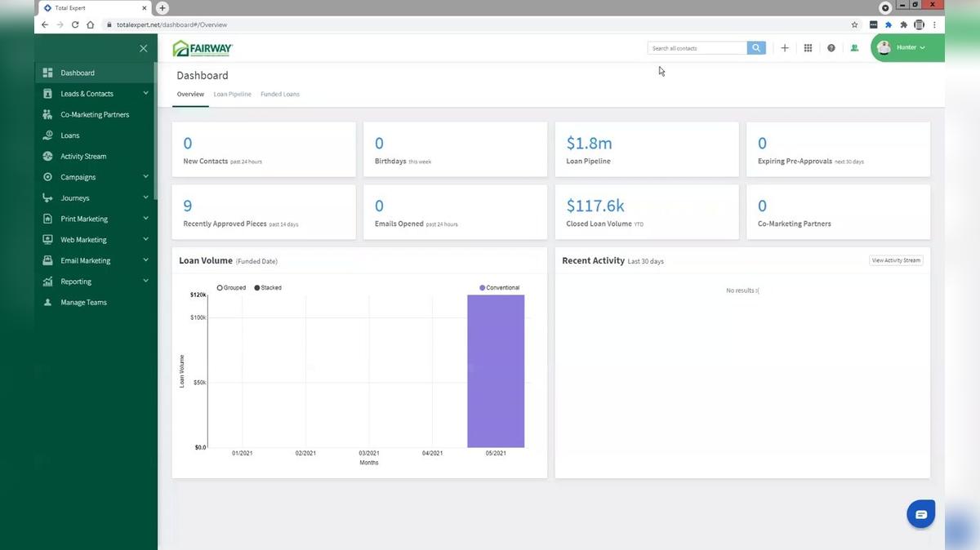Click the View Activity Stream button
Screen dimensions: 980x550
tap(896, 260)
